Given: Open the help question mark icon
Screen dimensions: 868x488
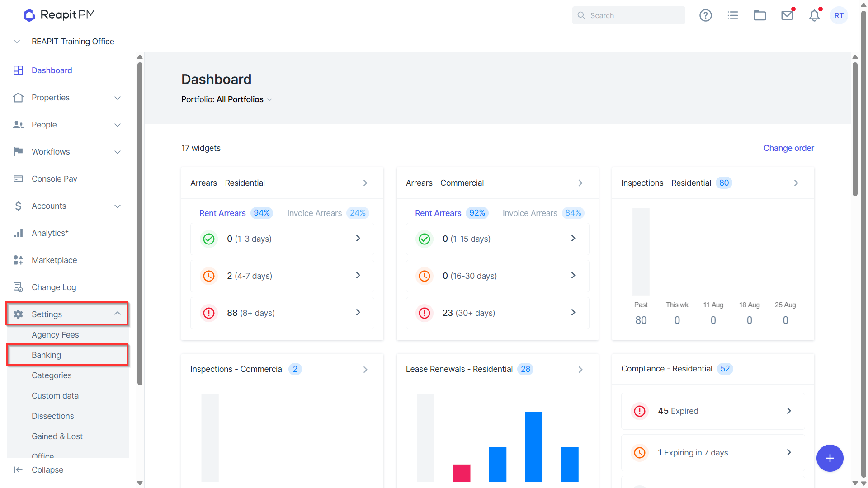Looking at the screenshot, I should coord(705,15).
